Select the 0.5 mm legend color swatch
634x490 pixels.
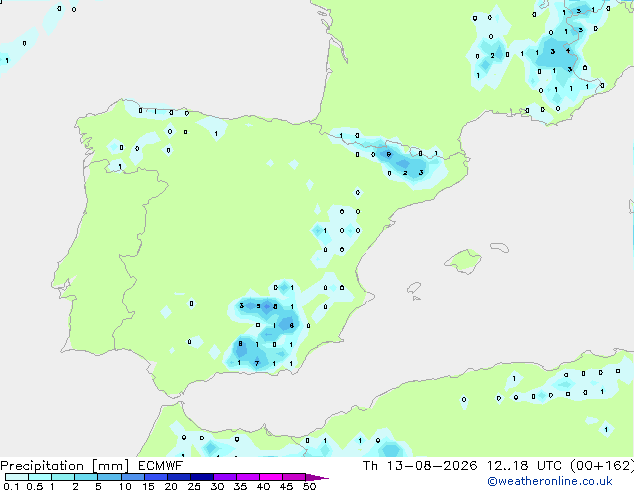[x=40, y=477]
